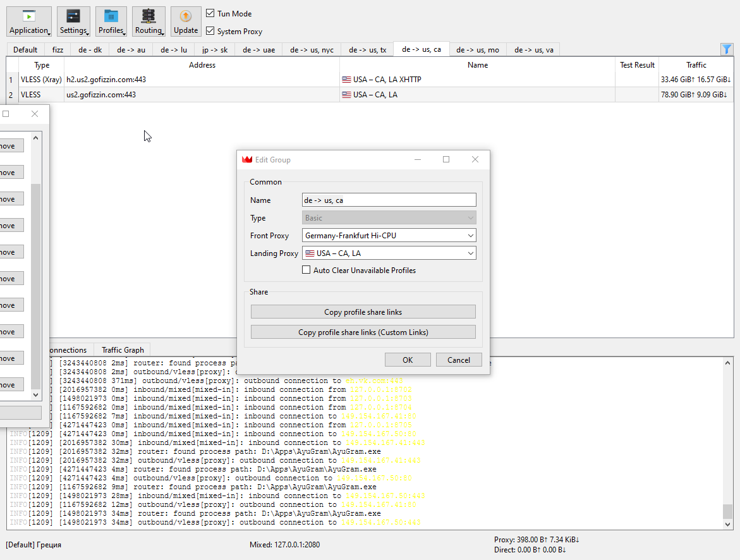Open the Routing toolbar menu
This screenshot has width=740, height=560.
149,21
